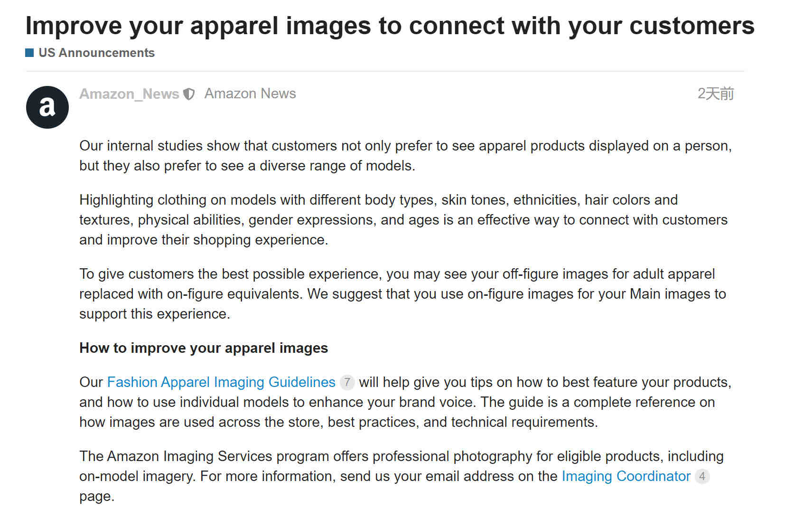Click the blue square category badge icon

tap(29, 53)
